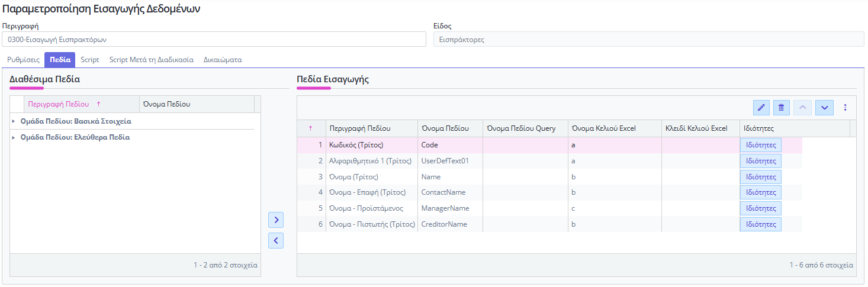868x287 pixels.
Task: Add field with right arrow button
Action: pos(276,220)
